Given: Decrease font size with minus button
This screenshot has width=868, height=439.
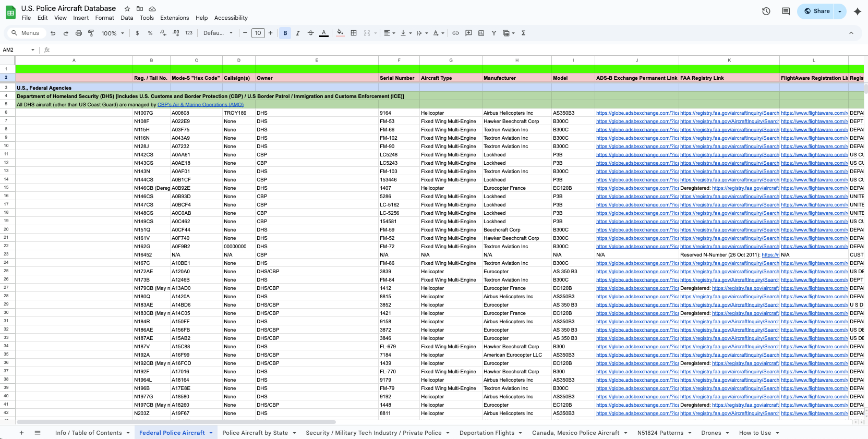Looking at the screenshot, I should click(245, 33).
